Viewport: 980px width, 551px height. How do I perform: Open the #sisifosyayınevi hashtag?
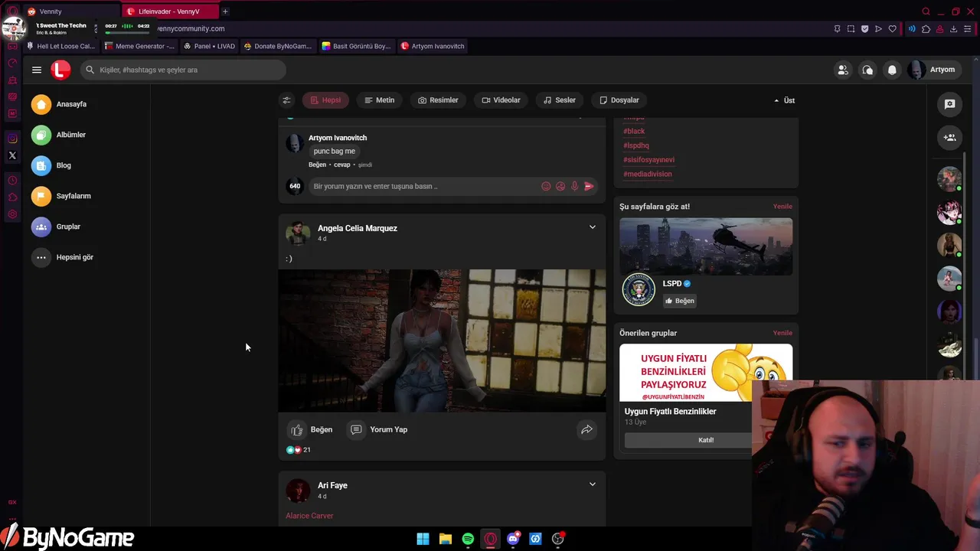coord(648,160)
